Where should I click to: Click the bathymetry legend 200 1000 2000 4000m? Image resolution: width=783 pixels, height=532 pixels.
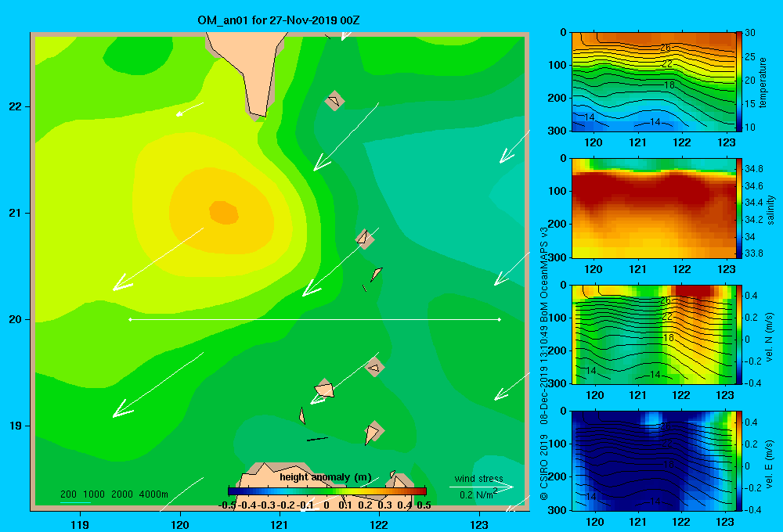pos(114,494)
